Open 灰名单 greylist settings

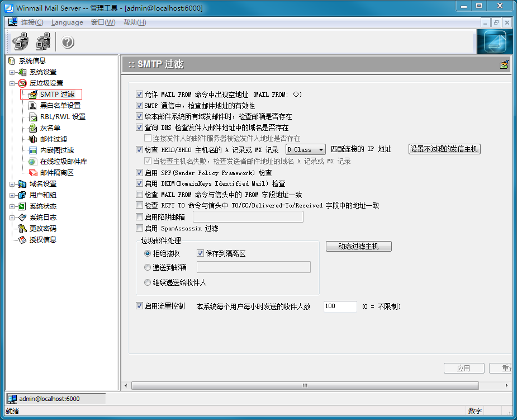pos(50,128)
